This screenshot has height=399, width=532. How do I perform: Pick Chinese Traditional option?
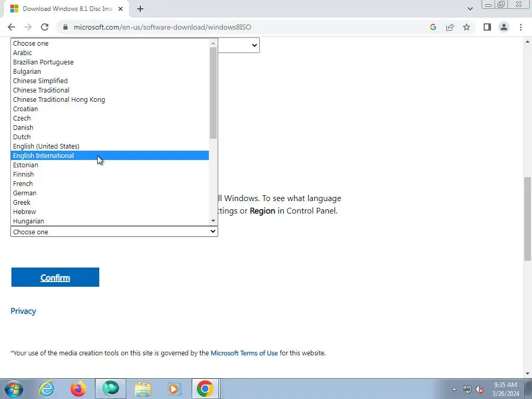tap(110, 90)
